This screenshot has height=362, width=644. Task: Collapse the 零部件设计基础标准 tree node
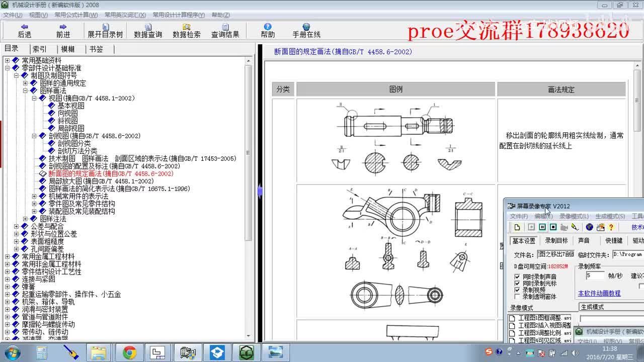[x=7, y=68]
